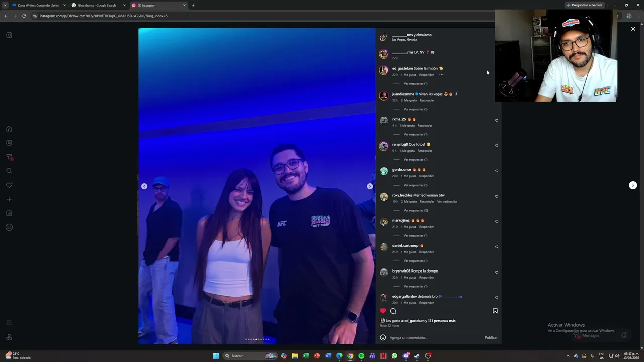
Task: Expand replies under gordo.once's comment
Action: [415, 185]
